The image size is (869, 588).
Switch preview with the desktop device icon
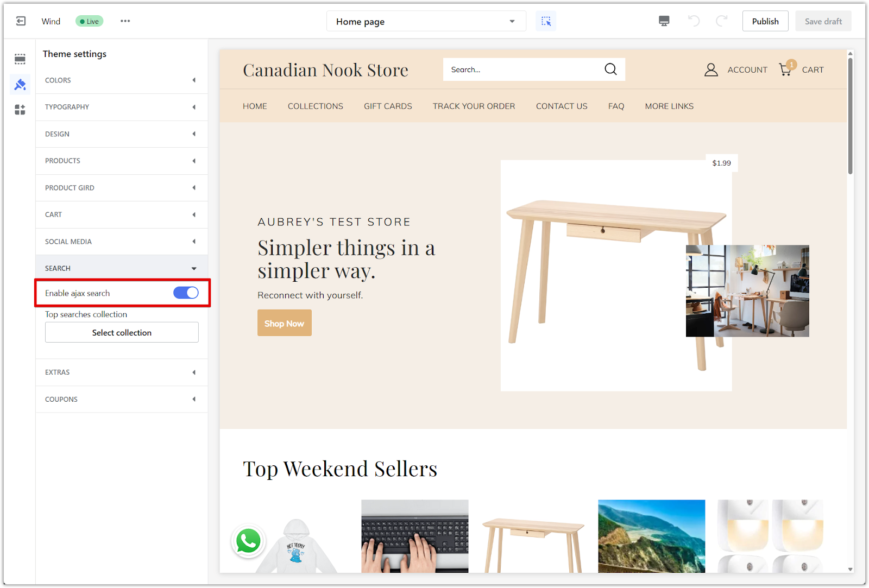tap(664, 21)
